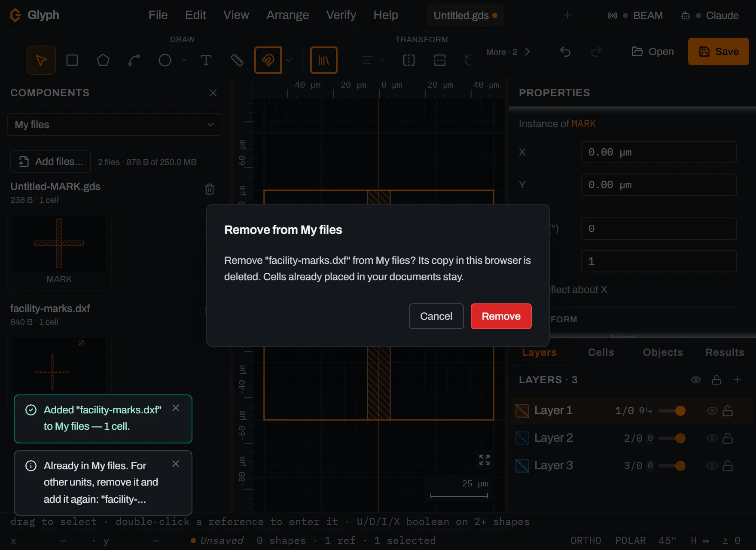Adjust the Layer 1 opacity slider
This screenshot has height=550, width=756.
672,411
